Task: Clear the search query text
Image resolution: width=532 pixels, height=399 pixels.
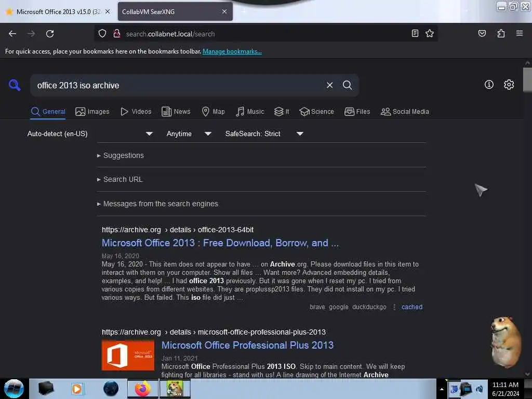Action: [329, 85]
